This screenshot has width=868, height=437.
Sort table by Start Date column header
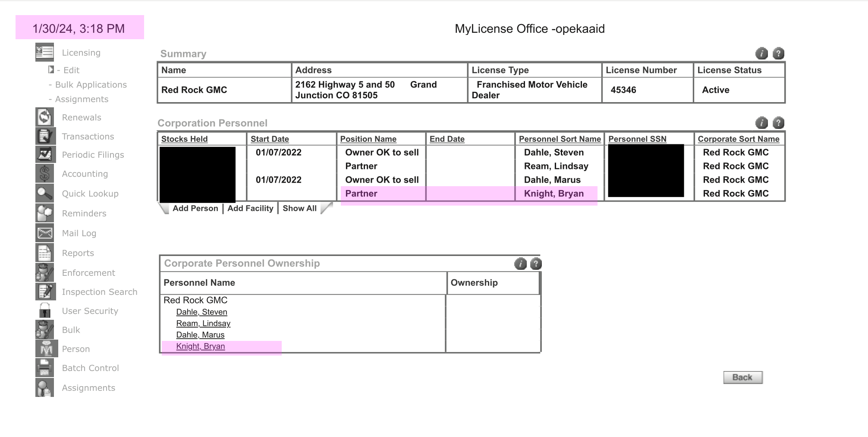coord(270,139)
